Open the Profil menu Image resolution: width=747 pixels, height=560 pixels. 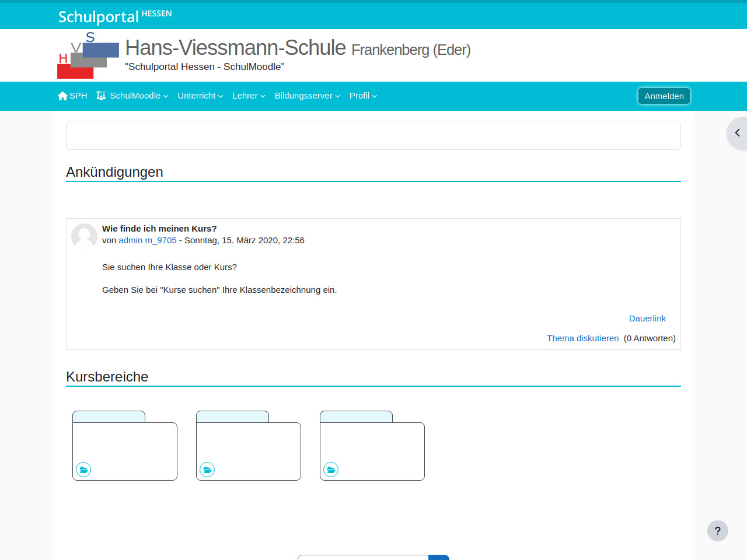pyautogui.click(x=363, y=96)
